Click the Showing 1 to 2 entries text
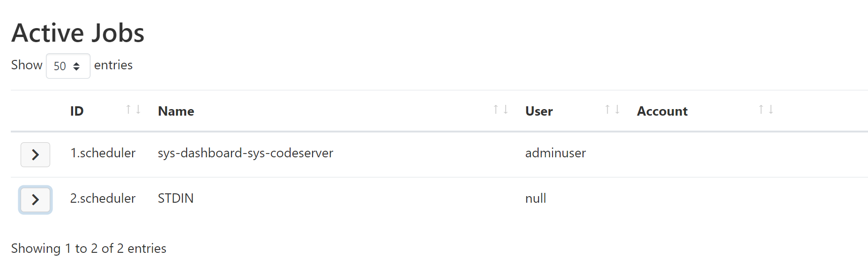The width and height of the screenshot is (868, 272). point(89,249)
